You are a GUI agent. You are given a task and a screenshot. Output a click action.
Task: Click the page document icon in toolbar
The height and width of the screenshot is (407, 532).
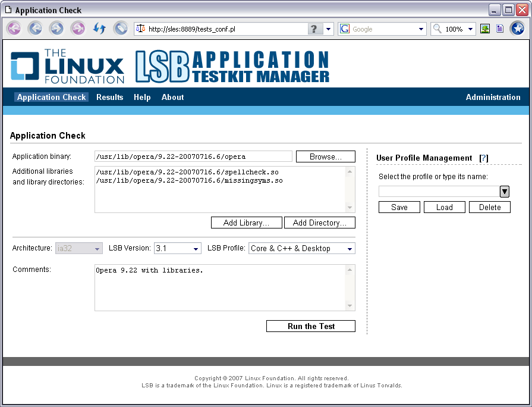click(500, 29)
